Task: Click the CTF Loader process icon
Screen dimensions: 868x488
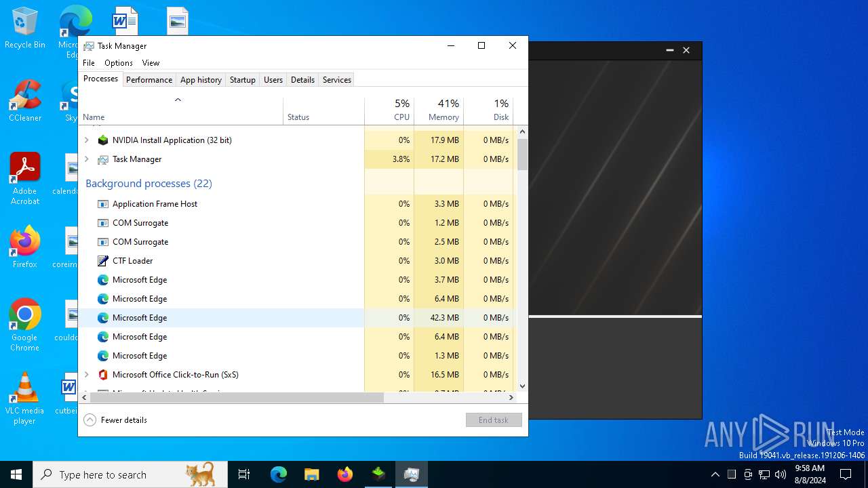Action: coord(103,261)
